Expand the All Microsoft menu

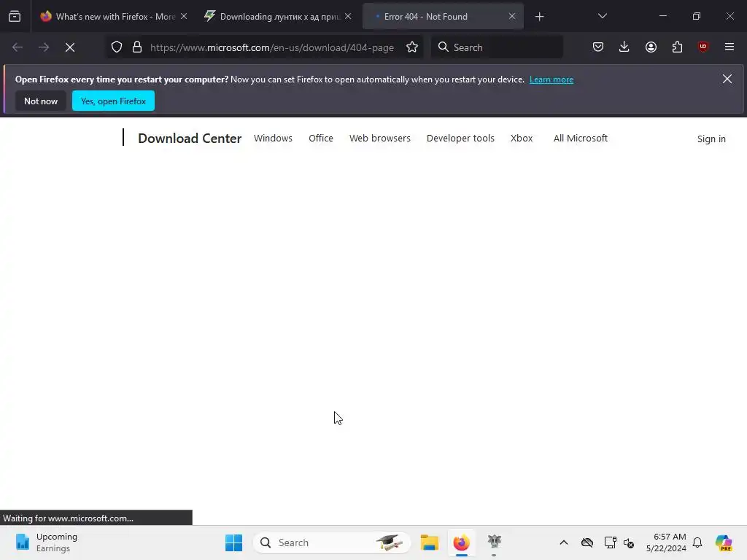tap(580, 138)
